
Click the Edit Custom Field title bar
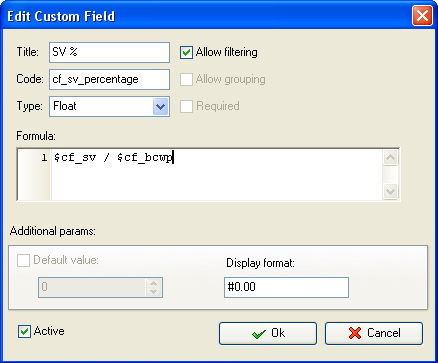(x=207, y=16)
